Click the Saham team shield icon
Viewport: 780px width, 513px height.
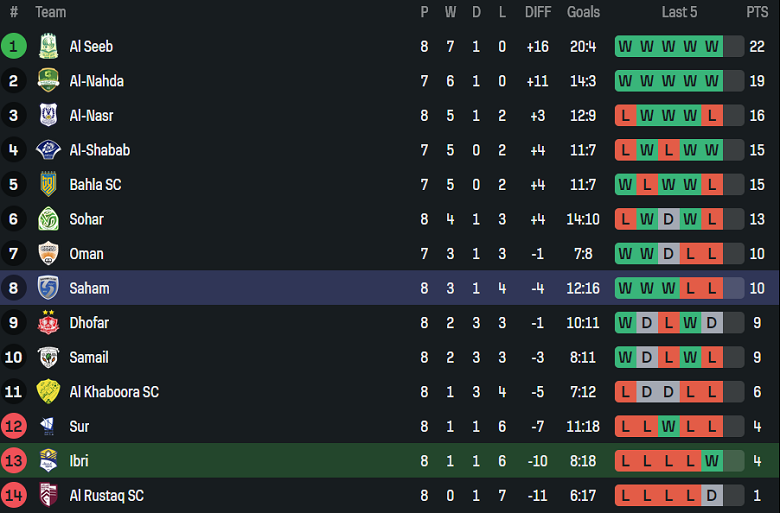48,288
